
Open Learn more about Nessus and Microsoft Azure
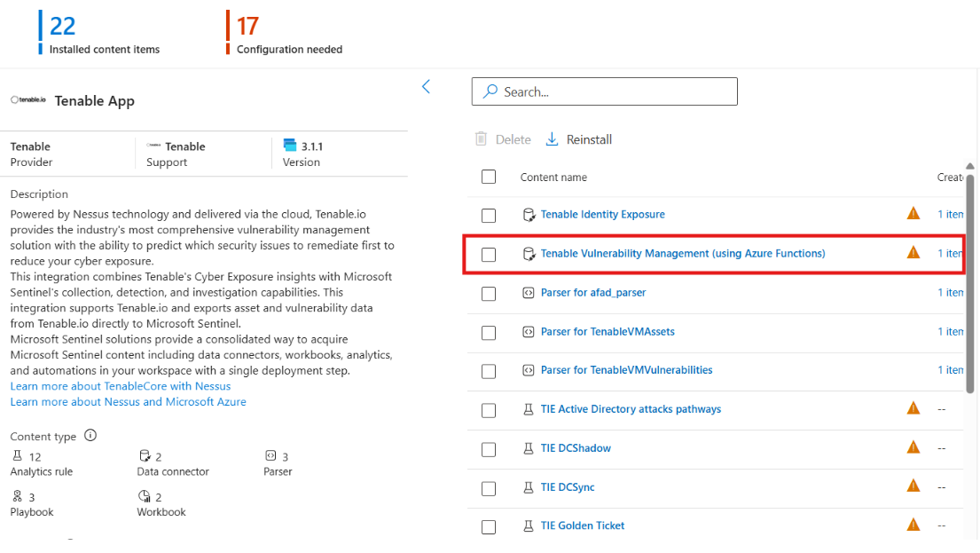(x=129, y=402)
